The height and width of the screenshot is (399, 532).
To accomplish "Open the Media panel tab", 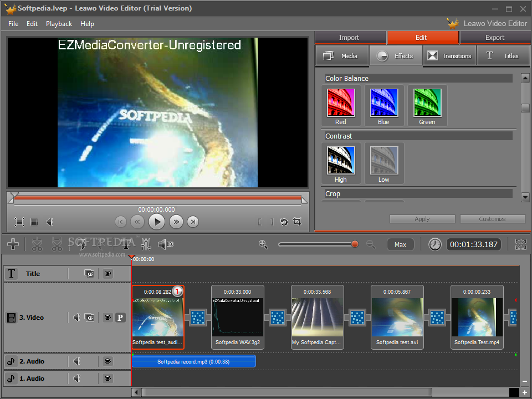I will tap(342, 55).
